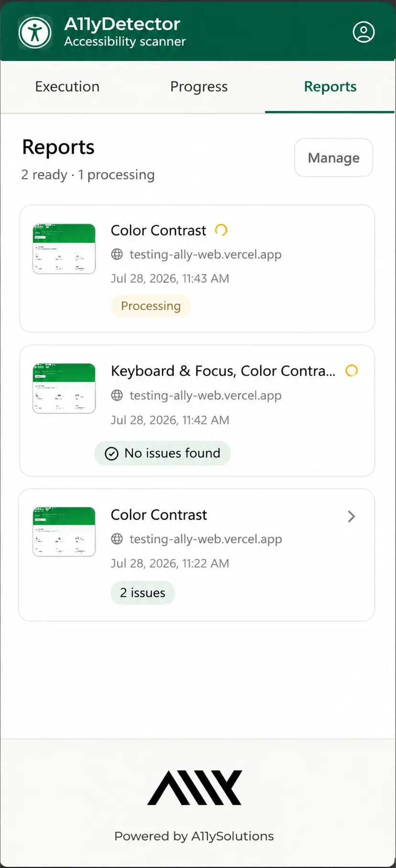
Task: Switch to the Execution tab
Action: tap(67, 87)
